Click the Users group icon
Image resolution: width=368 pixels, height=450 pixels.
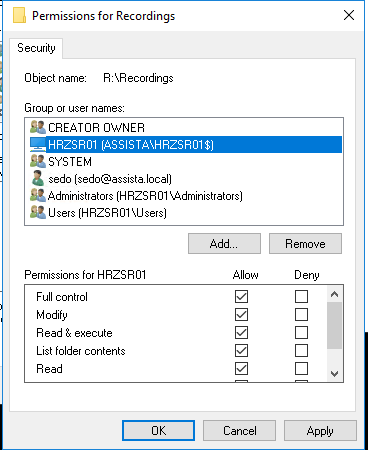38,212
